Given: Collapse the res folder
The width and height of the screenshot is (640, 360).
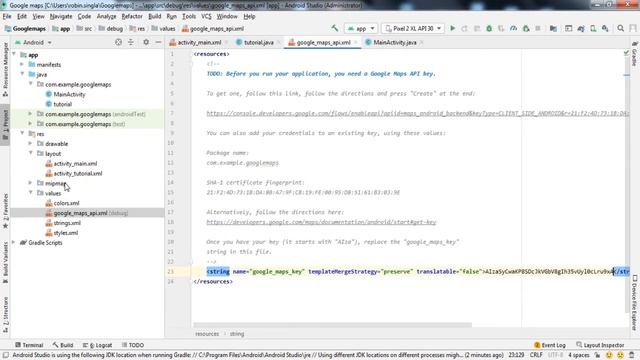Looking at the screenshot, I should pyautogui.click(x=22, y=133).
